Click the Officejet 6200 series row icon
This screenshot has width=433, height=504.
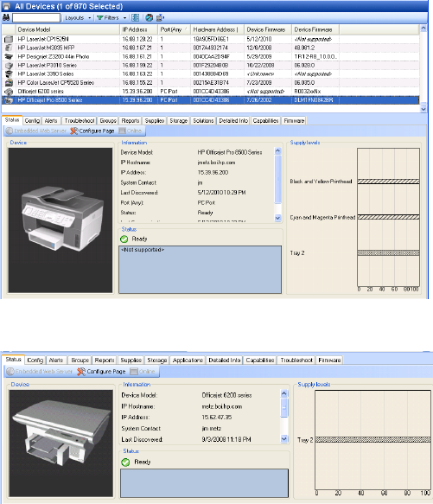click(9, 92)
